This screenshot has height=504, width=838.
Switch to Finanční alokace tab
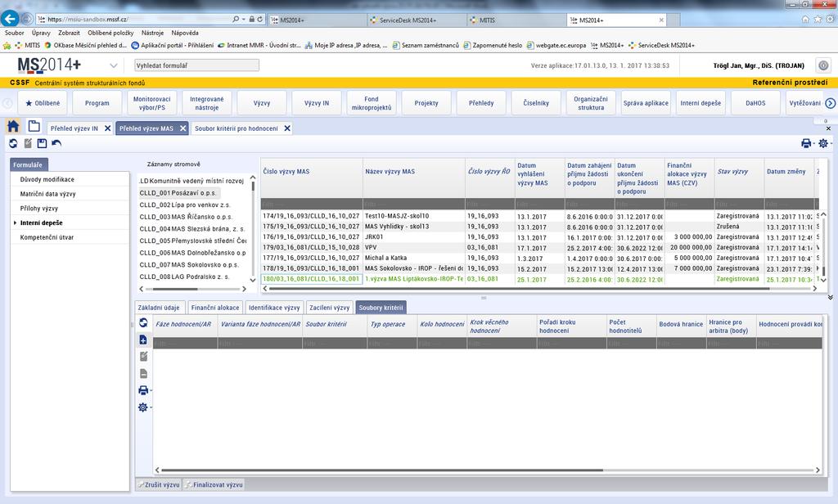point(215,308)
